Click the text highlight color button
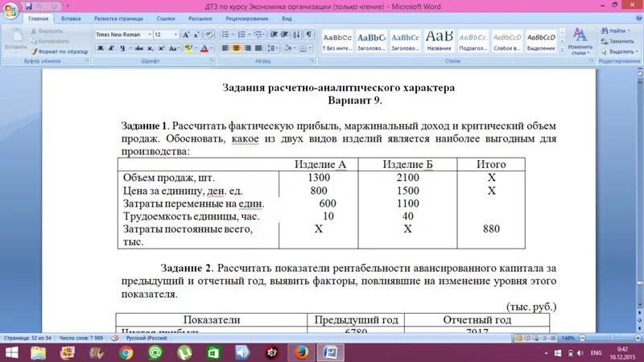 (x=188, y=48)
